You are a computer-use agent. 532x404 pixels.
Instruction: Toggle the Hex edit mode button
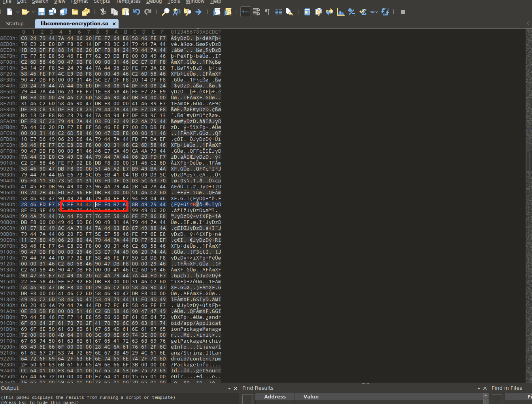[x=245, y=12]
